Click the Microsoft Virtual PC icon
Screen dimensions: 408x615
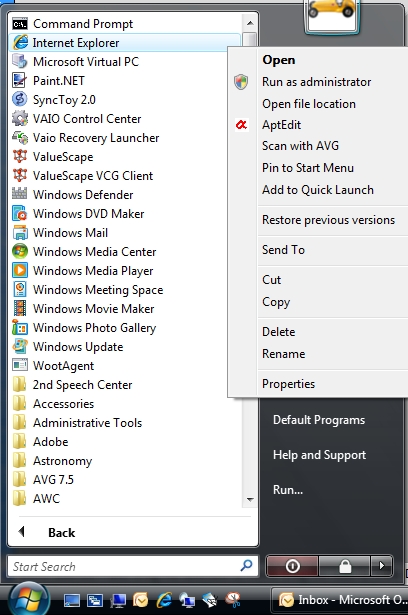coord(20,62)
